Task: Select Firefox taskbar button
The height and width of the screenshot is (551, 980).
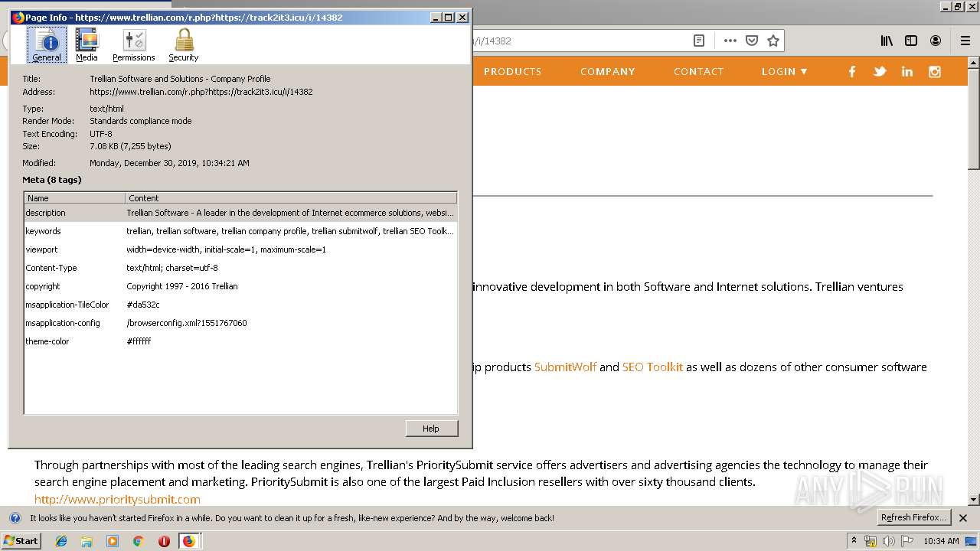Action: (189, 541)
